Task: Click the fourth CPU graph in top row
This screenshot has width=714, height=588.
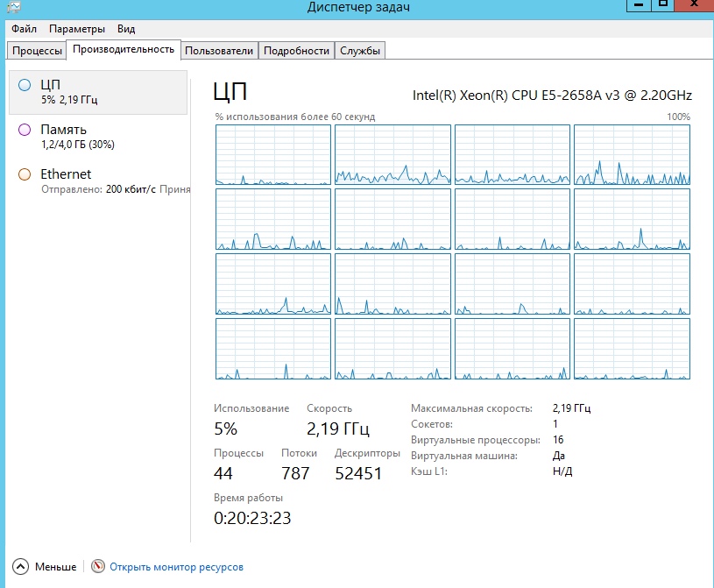Action: 632,155
